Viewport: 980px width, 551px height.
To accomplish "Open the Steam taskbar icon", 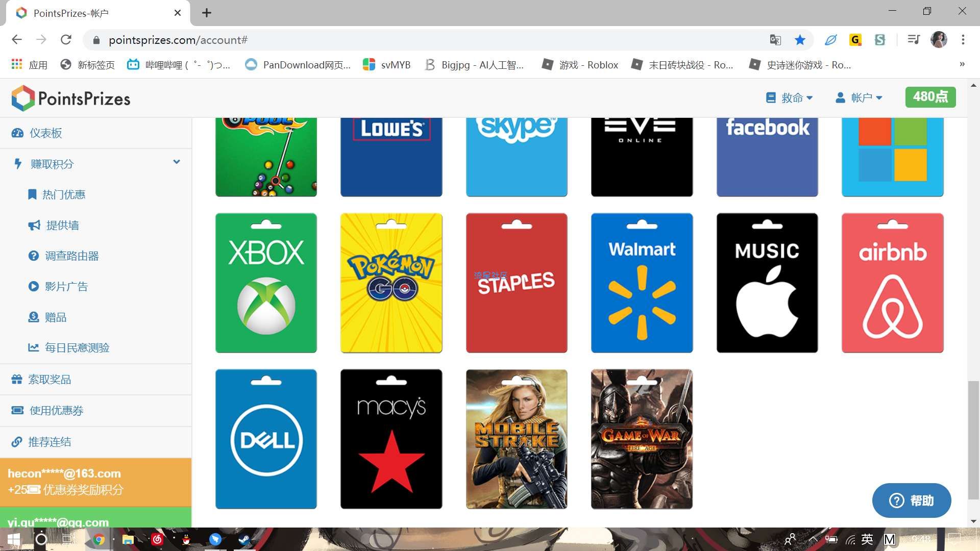I will point(244,539).
